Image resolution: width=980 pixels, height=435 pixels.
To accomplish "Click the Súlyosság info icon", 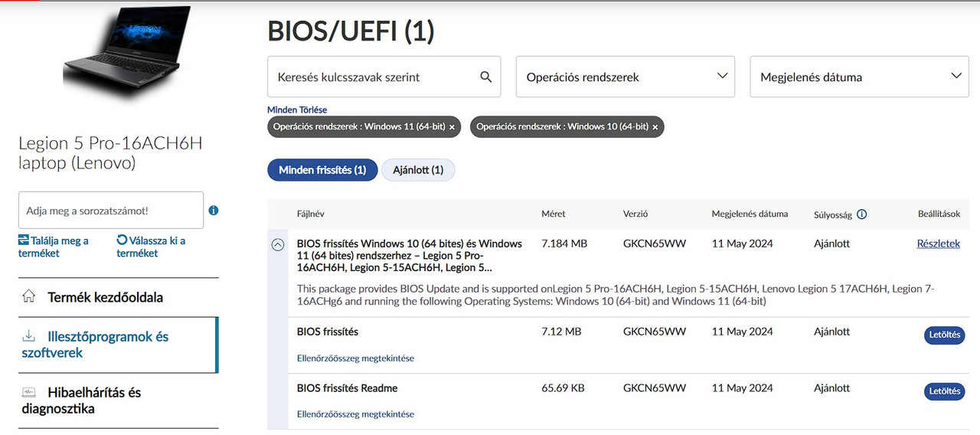I will point(861,214).
